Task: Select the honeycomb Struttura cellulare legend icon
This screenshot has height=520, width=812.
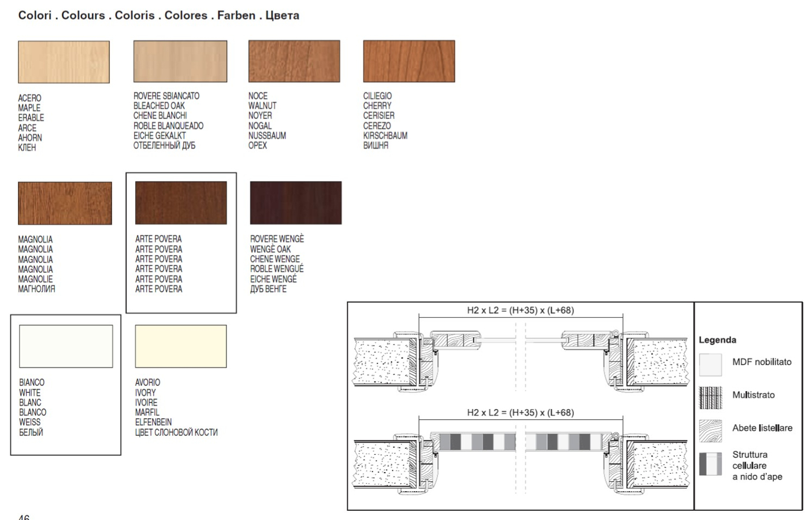Action: 710,464
